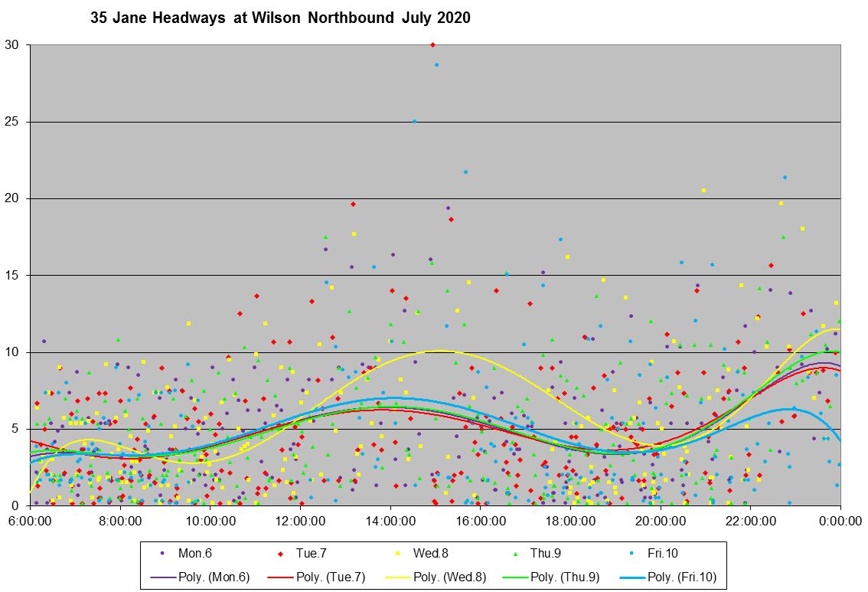The image size is (868, 592).
Task: Click the 18:00:00 x-axis label
Action: point(570,520)
